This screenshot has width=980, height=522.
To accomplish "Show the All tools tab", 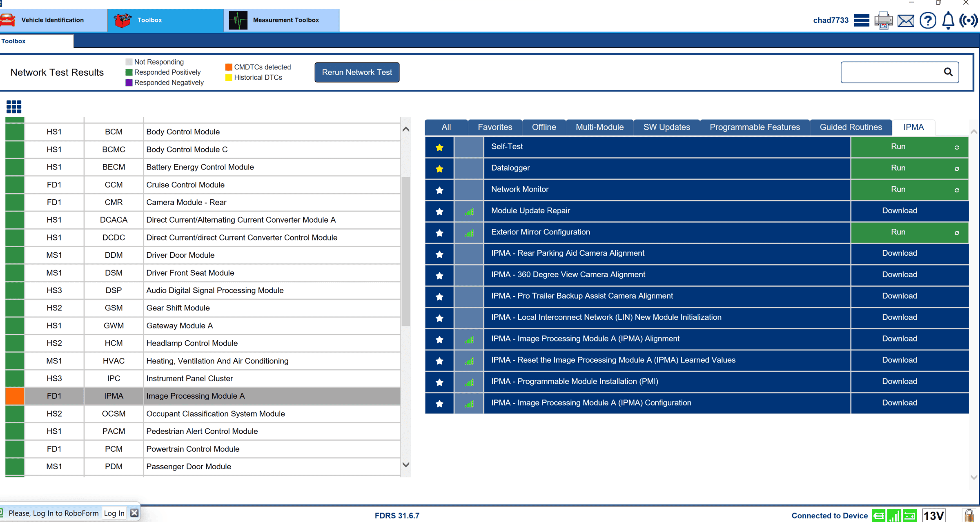I will [x=446, y=127].
